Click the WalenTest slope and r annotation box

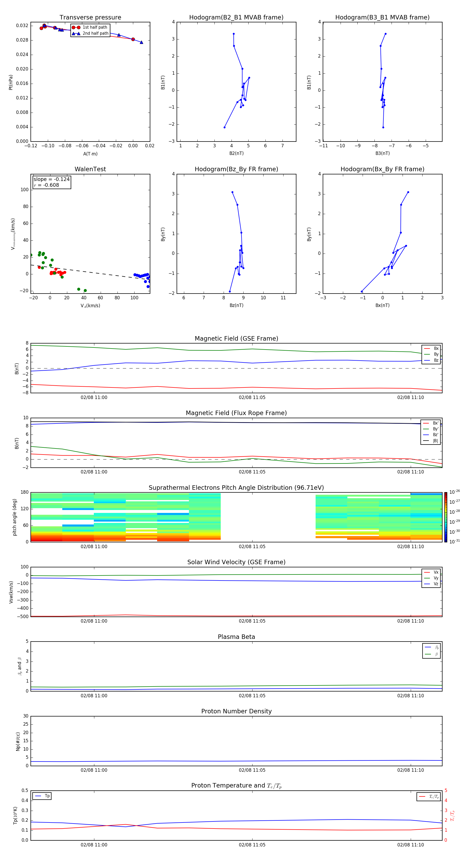tap(52, 182)
